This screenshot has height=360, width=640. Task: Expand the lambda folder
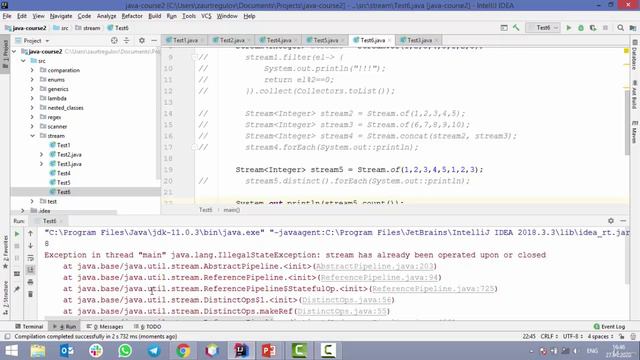click(32, 98)
